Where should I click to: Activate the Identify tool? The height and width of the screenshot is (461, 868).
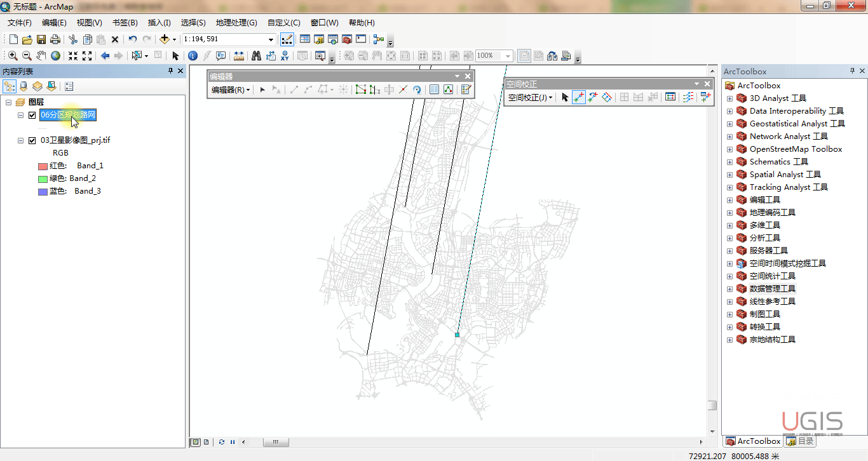pos(193,56)
